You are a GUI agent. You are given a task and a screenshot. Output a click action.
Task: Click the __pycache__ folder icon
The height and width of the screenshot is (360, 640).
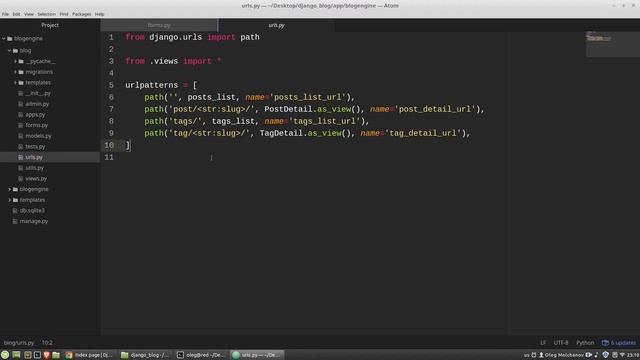coord(21,61)
